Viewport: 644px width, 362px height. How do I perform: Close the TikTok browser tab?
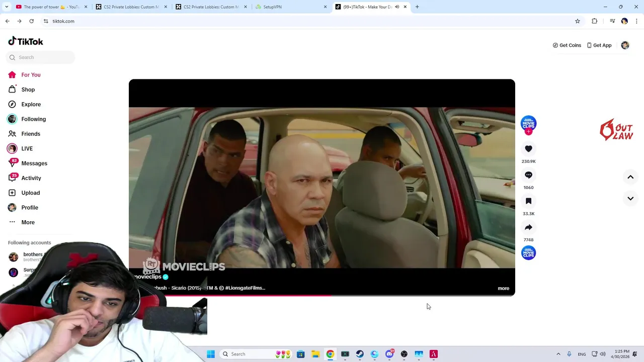pos(405,7)
